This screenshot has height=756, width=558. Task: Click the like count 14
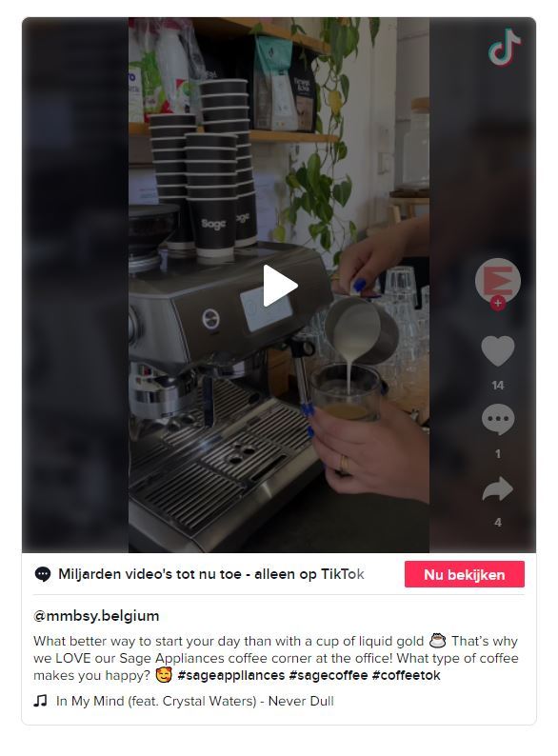[x=498, y=386]
